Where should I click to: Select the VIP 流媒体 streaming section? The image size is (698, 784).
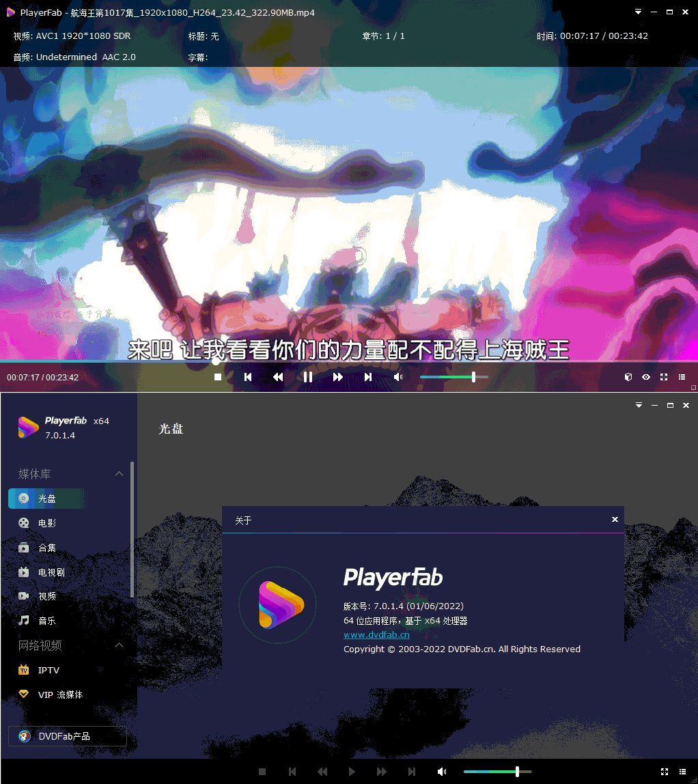click(61, 695)
